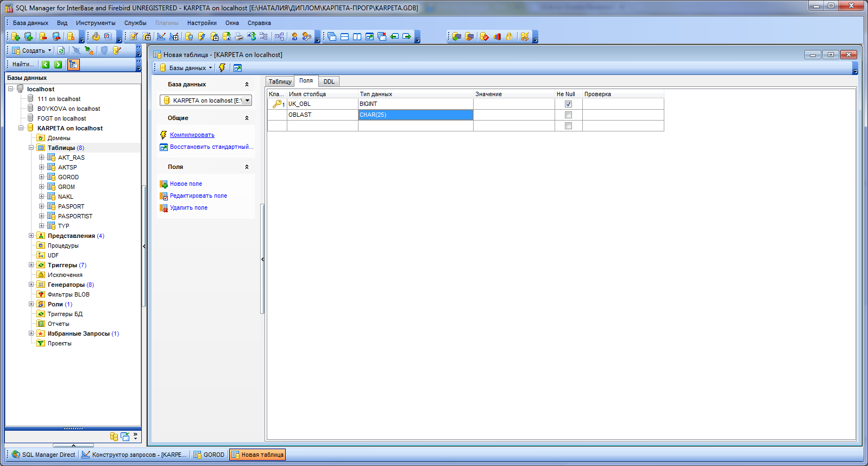
Task: Expand the Генераторы tree node
Action: click(x=31, y=285)
